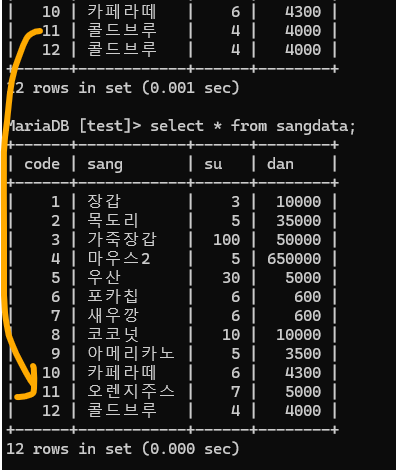The image size is (396, 470).
Task: Click price 10000 in the 코코넛 row
Action: (x=299, y=335)
